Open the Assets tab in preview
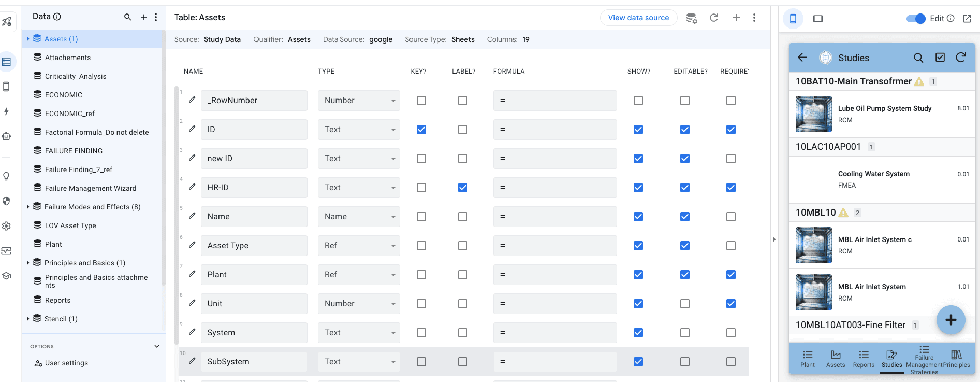Viewport: 980px width, 382px height. point(836,359)
